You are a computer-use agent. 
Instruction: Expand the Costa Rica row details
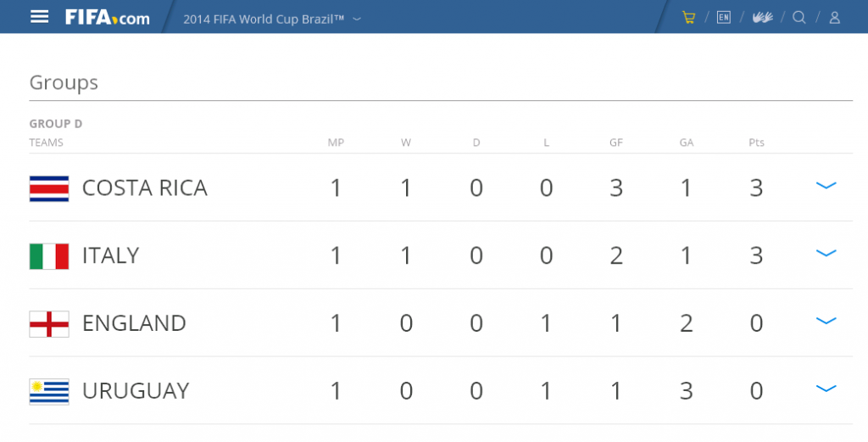(826, 186)
